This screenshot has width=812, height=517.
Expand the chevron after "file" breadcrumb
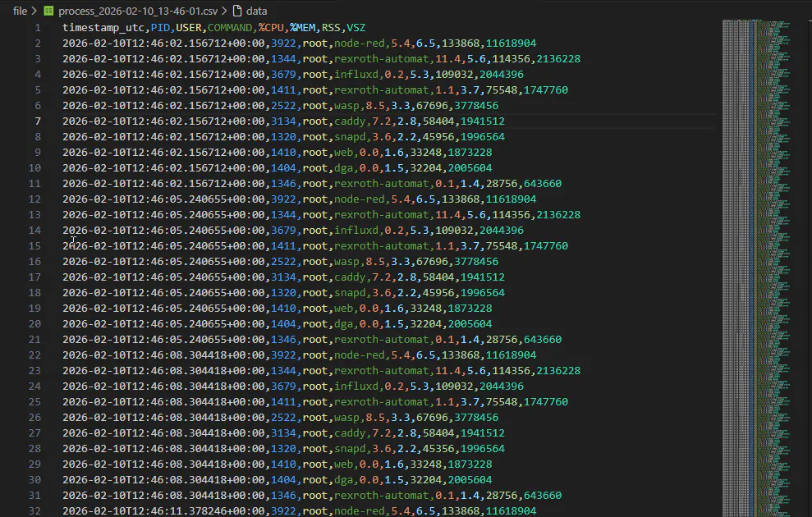34,11
